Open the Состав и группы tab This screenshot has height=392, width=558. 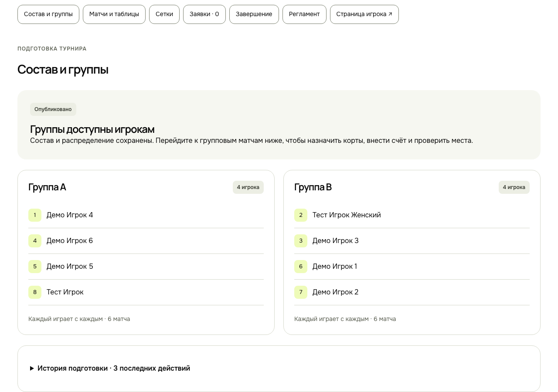pos(48,14)
